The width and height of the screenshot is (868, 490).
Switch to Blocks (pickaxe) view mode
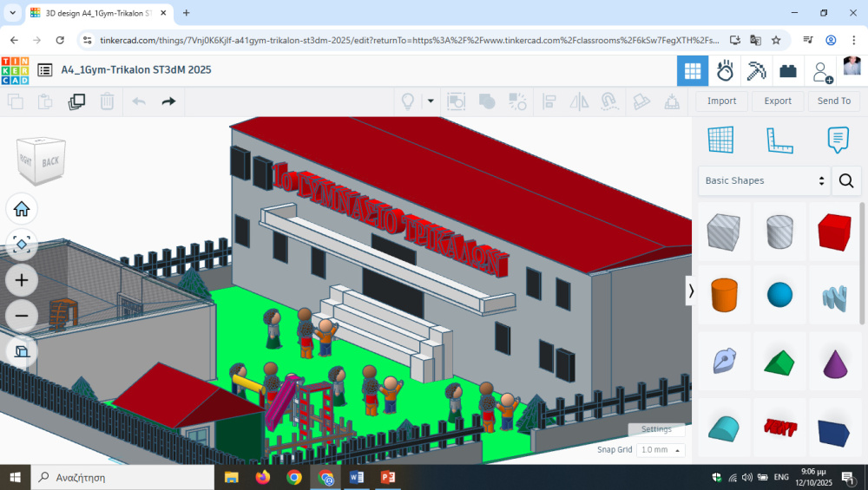[756, 71]
